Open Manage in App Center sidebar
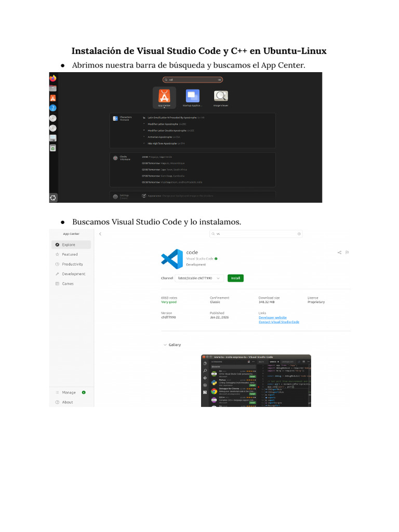The image size is (399, 532). pos(71,393)
